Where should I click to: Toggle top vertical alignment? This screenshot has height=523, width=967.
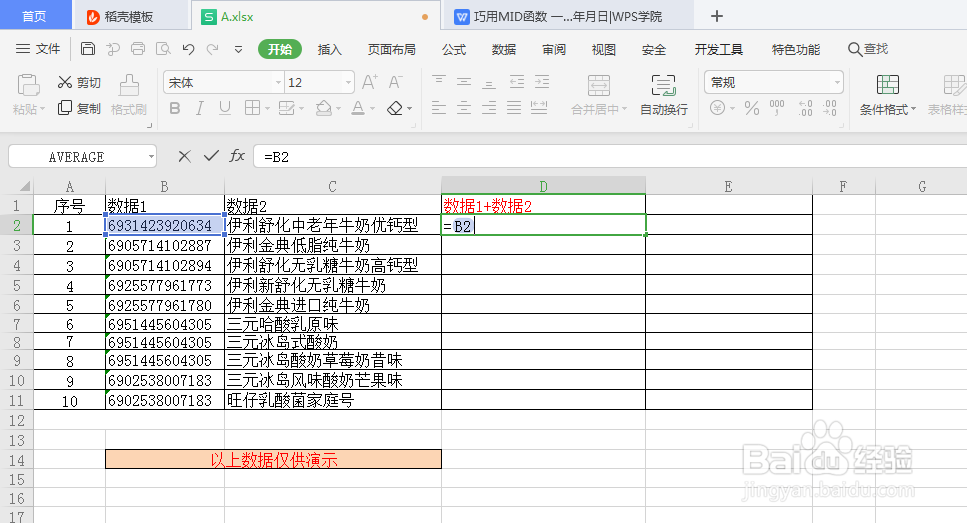[439, 81]
